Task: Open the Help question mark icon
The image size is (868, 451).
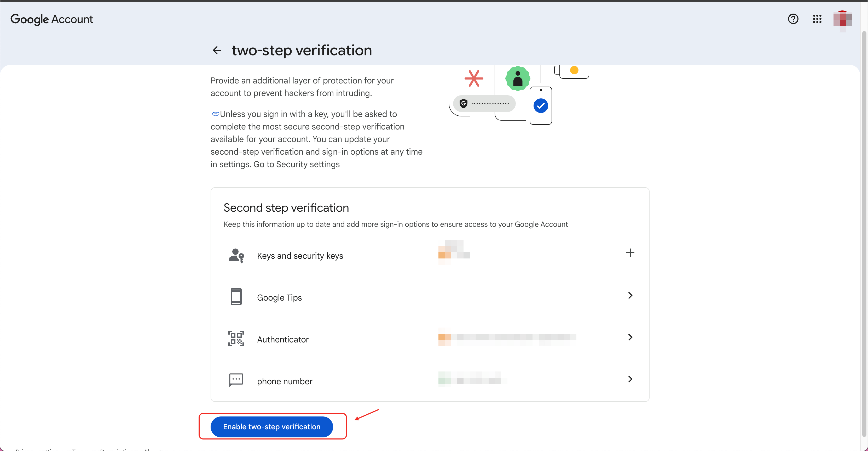Action: coord(793,19)
